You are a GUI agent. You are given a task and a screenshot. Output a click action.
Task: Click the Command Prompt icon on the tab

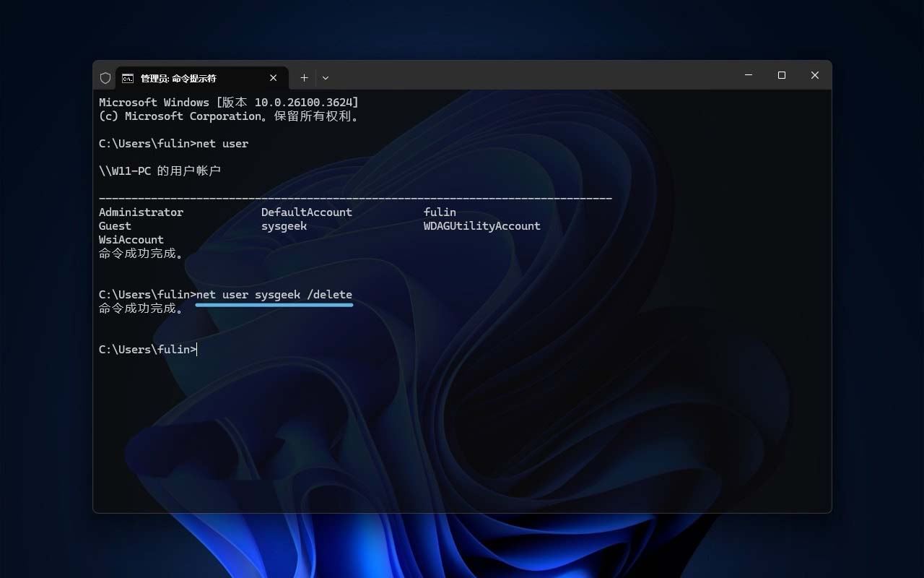coord(127,78)
